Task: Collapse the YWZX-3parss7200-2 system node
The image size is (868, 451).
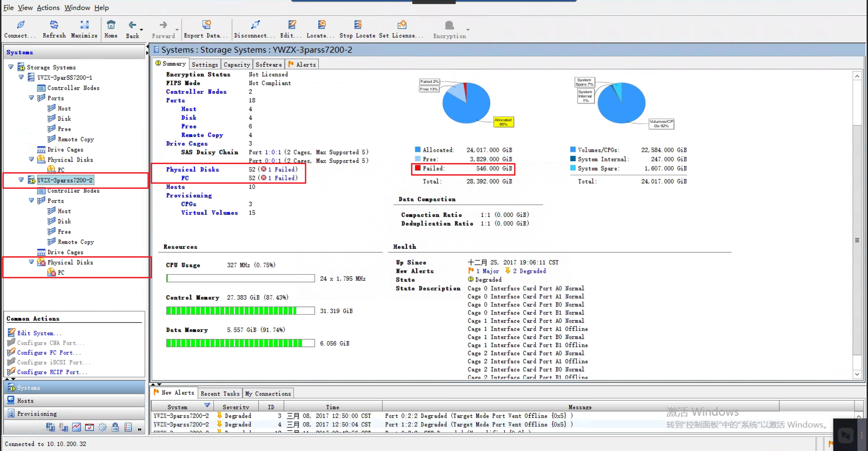Action: coord(21,180)
